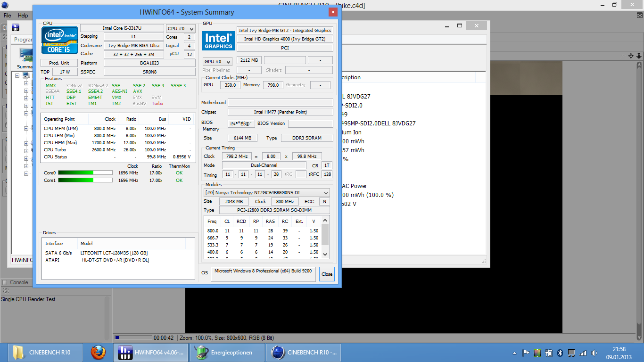Click the Intel Core i5-3317U name field
Viewport: 644px width, 362px height.
122,28
